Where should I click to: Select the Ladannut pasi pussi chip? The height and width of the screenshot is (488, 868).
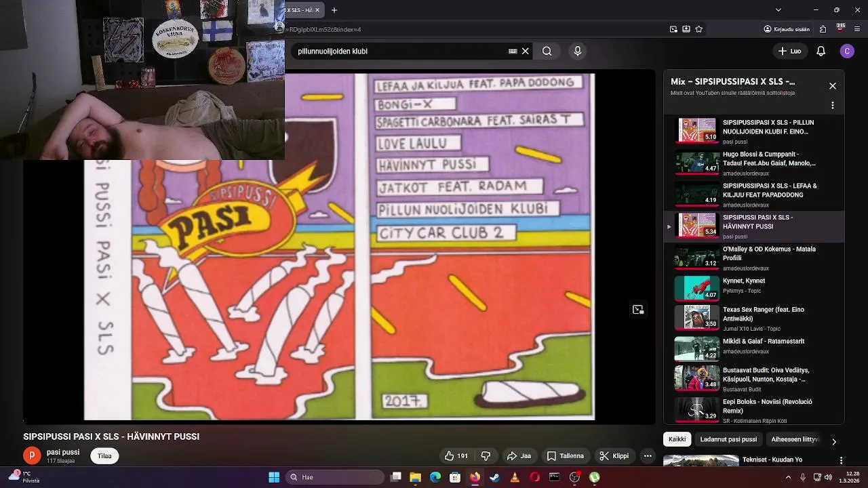pyautogui.click(x=728, y=439)
